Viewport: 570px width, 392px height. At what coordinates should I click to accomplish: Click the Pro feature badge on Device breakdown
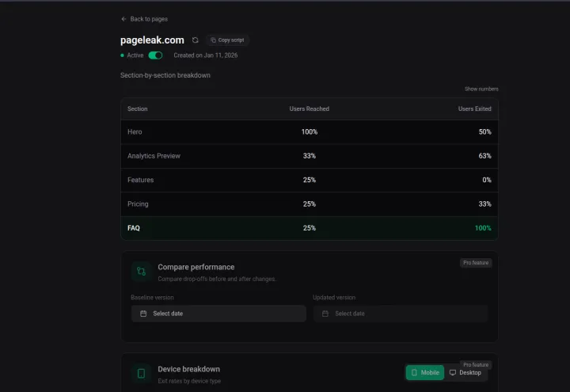[476, 364]
